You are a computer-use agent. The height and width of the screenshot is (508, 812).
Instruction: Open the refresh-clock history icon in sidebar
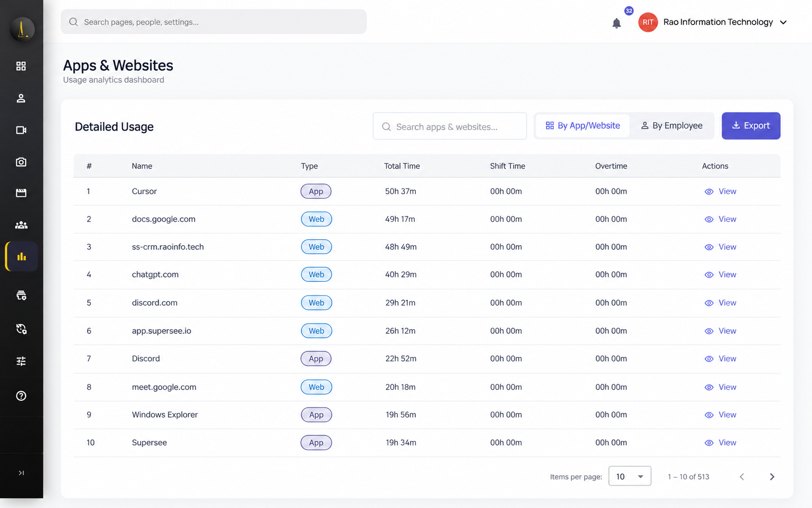[x=21, y=329]
